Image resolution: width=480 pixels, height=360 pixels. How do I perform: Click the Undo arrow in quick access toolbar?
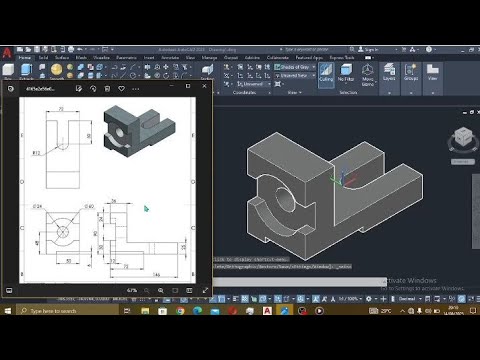pyautogui.click(x=80, y=50)
